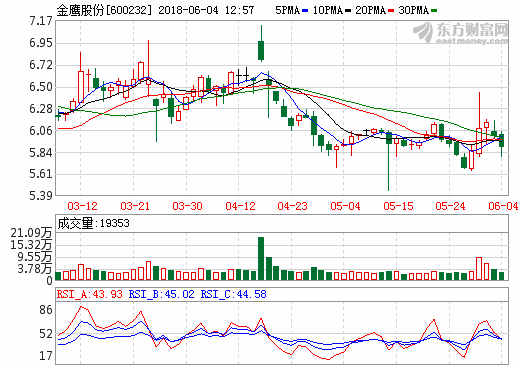Screen dimensions: 520x365
Task: Select the 04-12 date axis label
Action: point(240,206)
